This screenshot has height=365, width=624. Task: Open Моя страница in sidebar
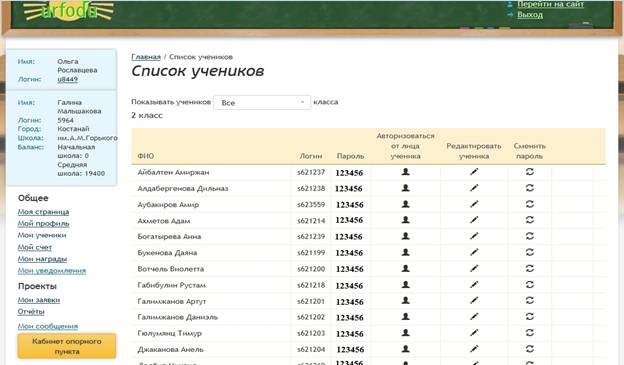pos(43,212)
